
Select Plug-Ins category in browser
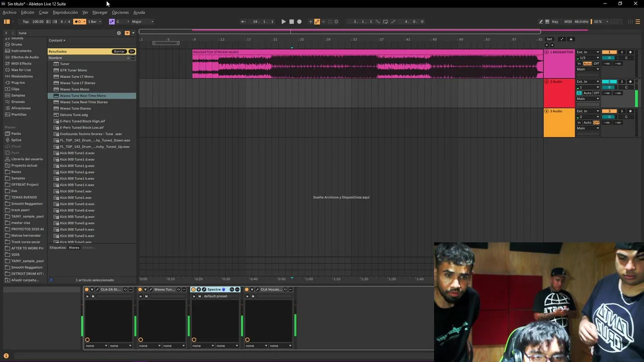pyautogui.click(x=18, y=82)
